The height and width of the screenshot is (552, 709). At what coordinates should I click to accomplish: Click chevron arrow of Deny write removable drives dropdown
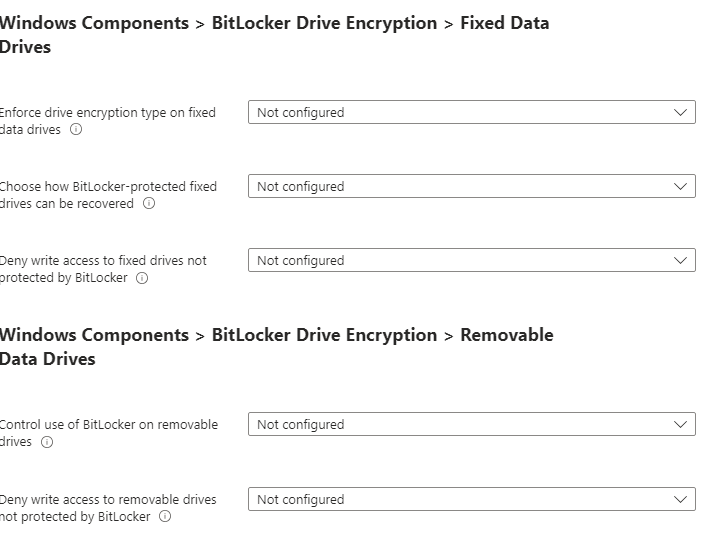(x=681, y=500)
